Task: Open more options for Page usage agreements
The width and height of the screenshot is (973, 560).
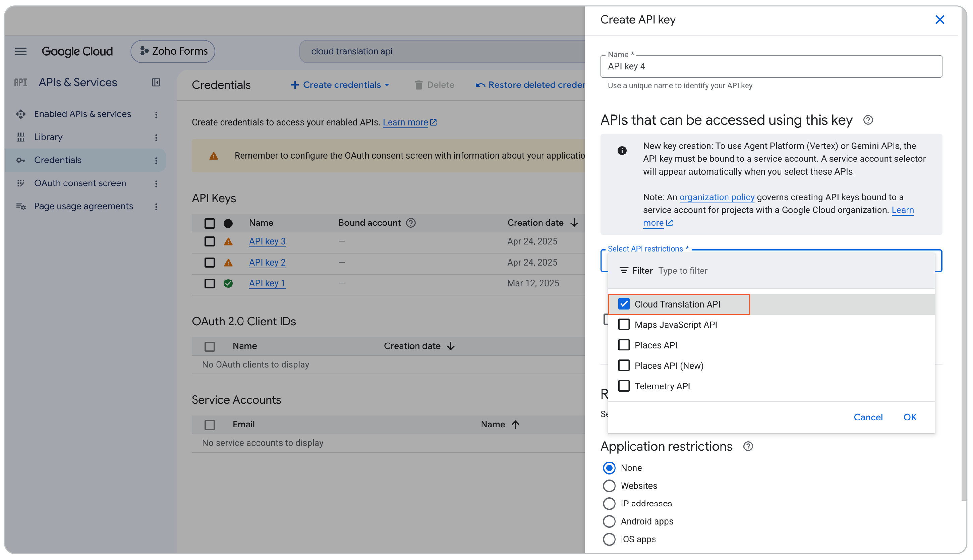Action: pos(156,207)
